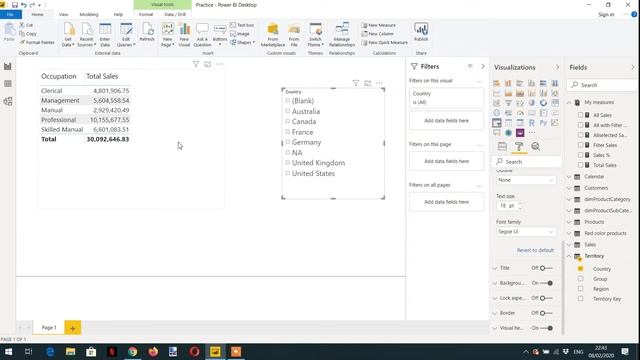Switch to the Home ribbon tab

point(38,14)
